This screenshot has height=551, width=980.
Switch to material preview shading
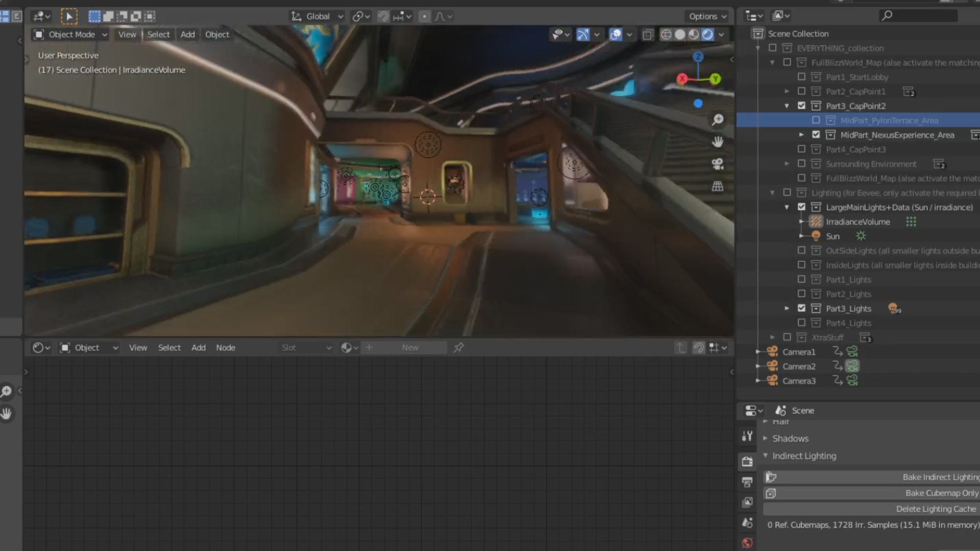point(694,34)
